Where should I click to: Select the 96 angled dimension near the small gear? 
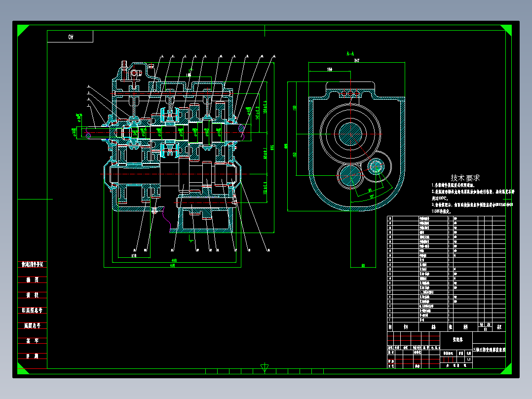click(370, 191)
